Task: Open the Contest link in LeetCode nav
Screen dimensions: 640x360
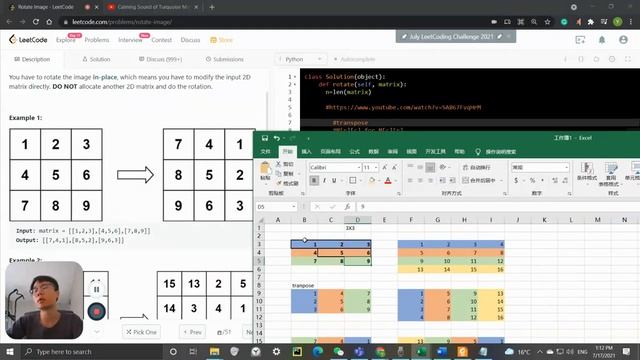Action: 162,40
